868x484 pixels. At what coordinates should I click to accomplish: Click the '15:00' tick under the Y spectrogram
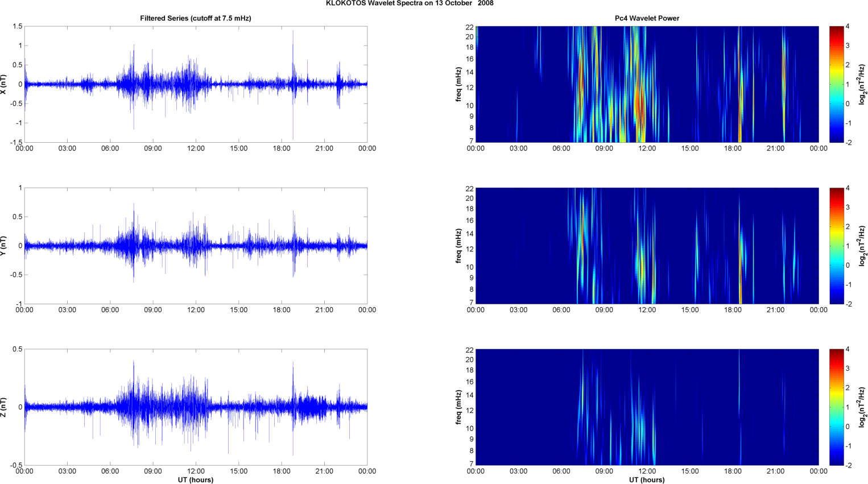pyautogui.click(x=690, y=310)
